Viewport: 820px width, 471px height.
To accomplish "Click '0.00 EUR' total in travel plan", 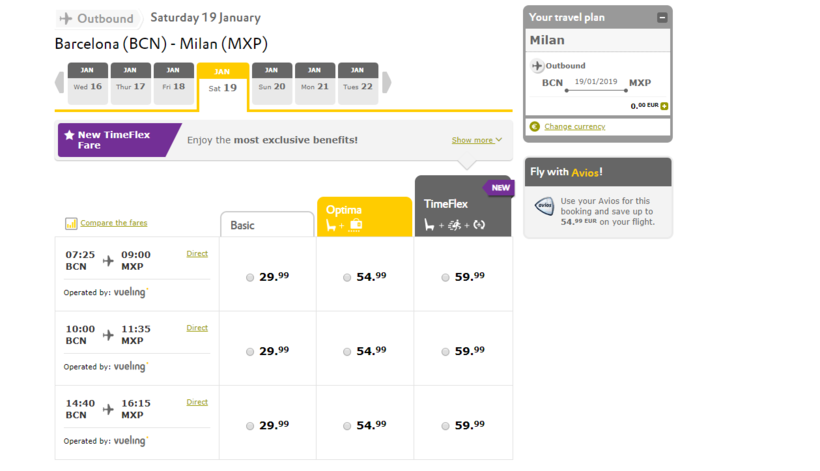I will 644,106.
